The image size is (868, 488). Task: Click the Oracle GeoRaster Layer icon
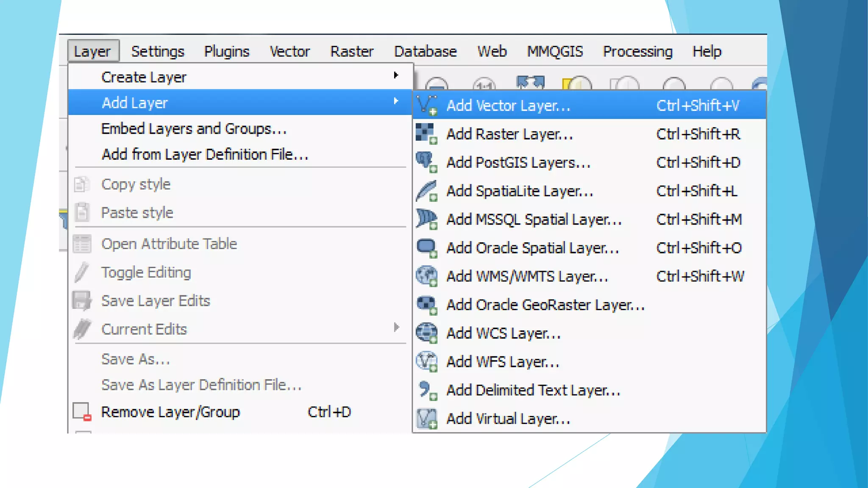click(426, 305)
